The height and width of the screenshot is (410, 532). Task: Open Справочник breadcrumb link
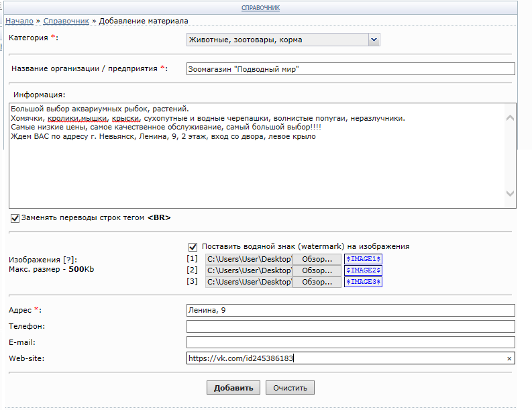(x=66, y=21)
